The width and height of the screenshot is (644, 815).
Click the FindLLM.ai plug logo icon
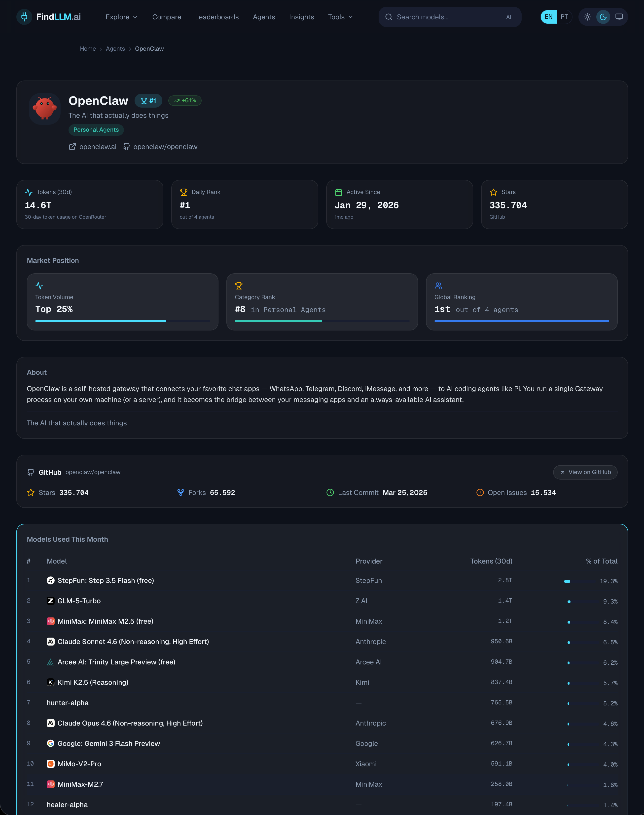click(x=25, y=17)
